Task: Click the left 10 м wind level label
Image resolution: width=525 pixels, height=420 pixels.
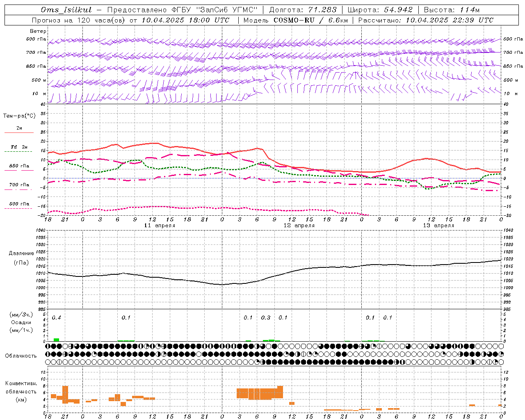Action: point(40,94)
